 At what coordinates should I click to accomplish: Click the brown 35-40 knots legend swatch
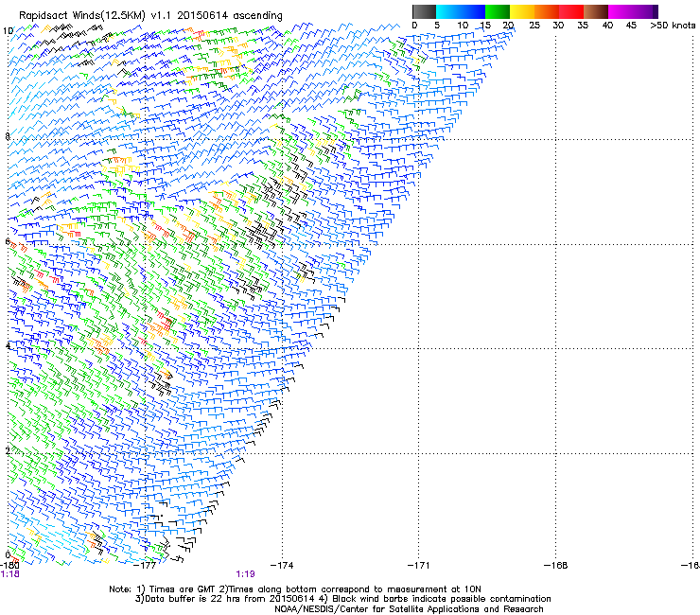(x=596, y=11)
